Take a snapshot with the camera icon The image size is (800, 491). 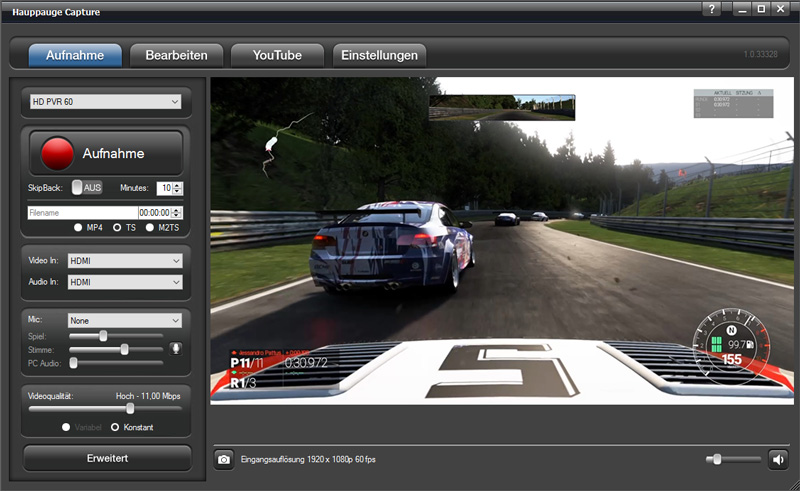pos(225,459)
